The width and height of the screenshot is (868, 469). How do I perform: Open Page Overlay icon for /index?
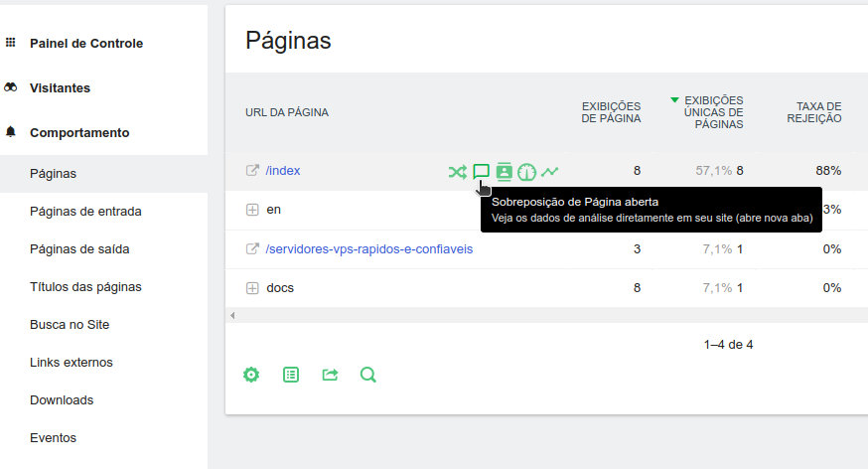[481, 172]
